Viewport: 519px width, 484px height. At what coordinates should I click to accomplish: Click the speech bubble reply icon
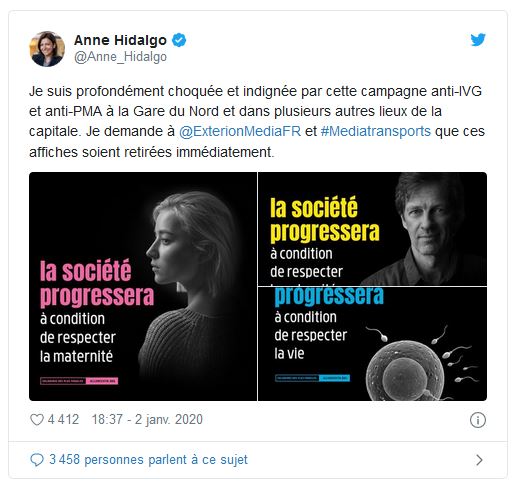click(x=37, y=460)
